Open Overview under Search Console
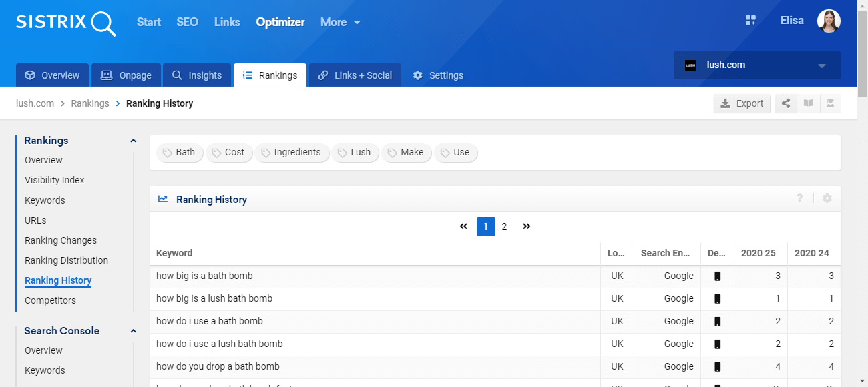 click(43, 350)
